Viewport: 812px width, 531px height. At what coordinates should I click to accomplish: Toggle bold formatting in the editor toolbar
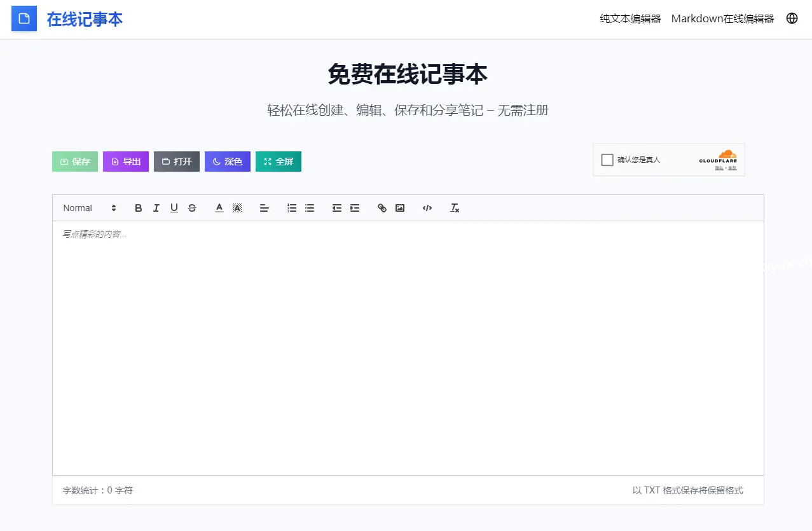[x=139, y=208]
